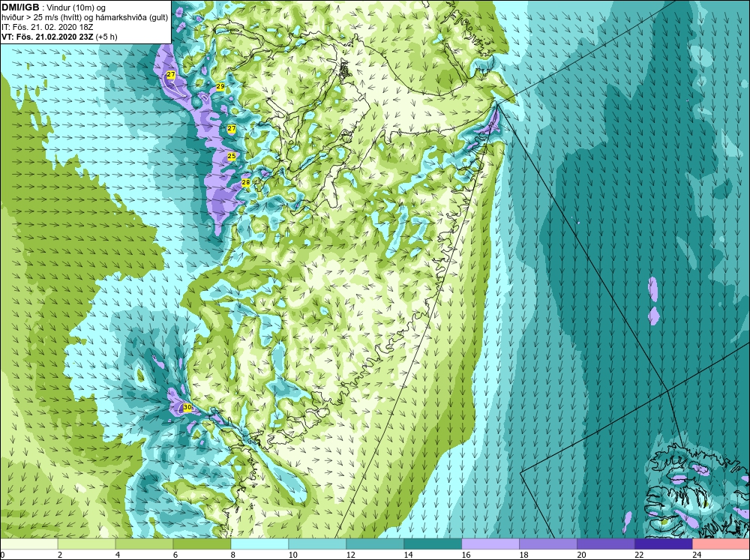Click the legend scale number 20

coord(581,555)
